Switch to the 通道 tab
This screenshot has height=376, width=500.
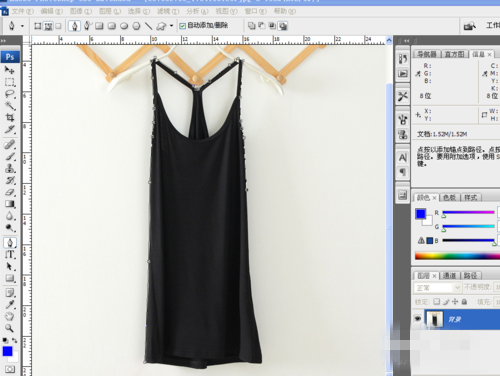point(450,275)
